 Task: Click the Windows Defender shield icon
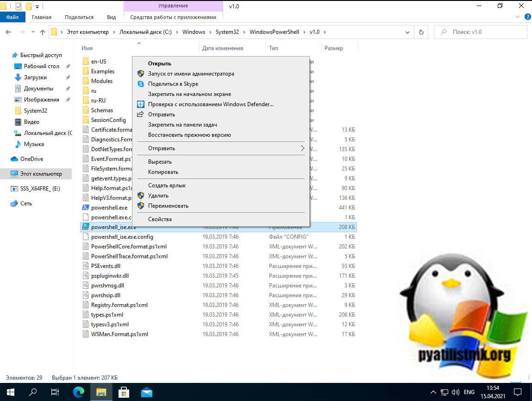click(140, 104)
